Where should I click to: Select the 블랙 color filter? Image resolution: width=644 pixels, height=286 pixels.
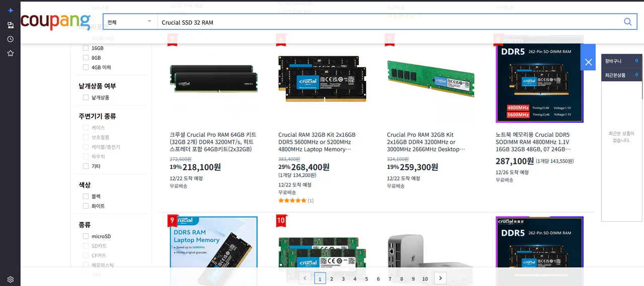86,197
